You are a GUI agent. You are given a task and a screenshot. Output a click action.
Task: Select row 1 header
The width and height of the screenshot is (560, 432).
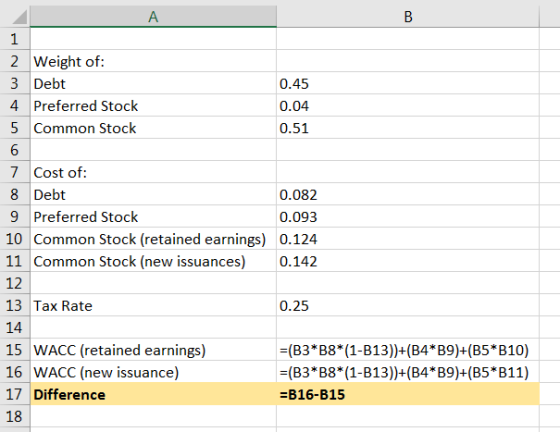[x=14, y=39]
